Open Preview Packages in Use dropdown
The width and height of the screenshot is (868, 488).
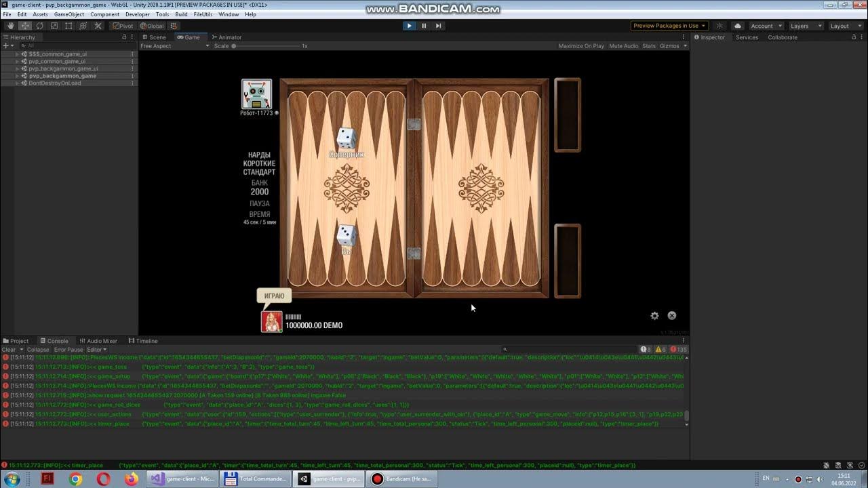pos(669,26)
